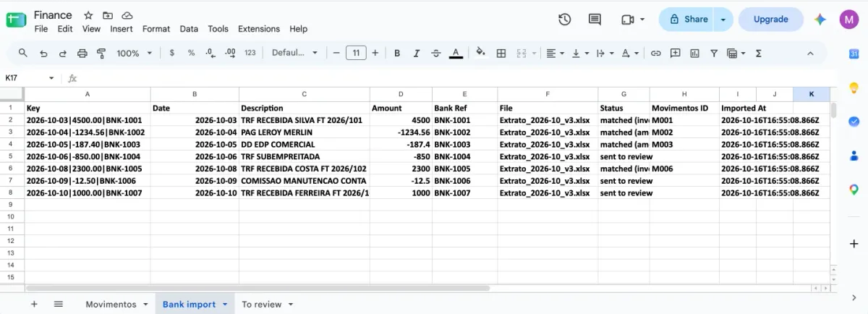This screenshot has height=314, width=868.
Task: Open the Gemini sparkle icon
Action: pyautogui.click(x=820, y=20)
